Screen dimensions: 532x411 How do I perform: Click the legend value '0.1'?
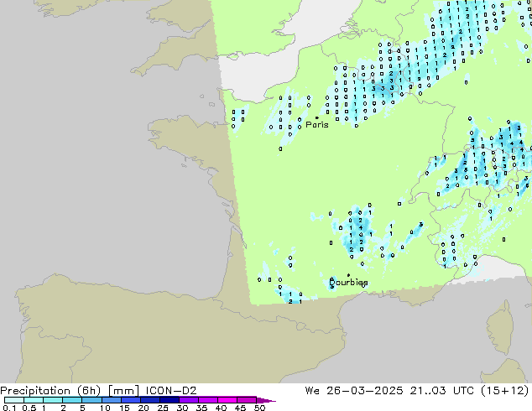click(x=9, y=408)
